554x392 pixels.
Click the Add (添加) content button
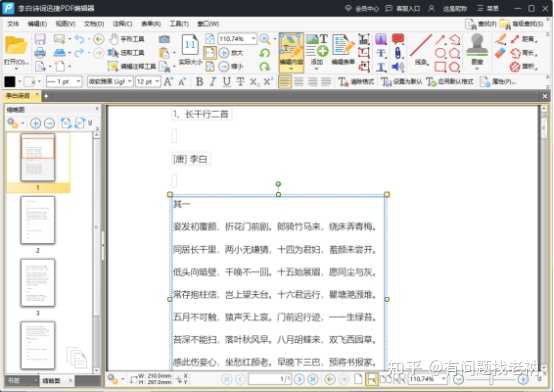(317, 49)
